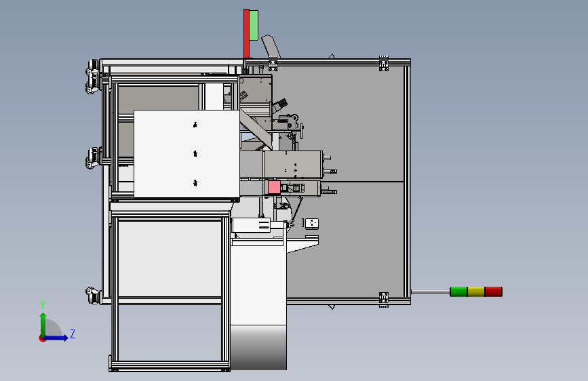Select the green segment of the signal tower light

(458, 292)
